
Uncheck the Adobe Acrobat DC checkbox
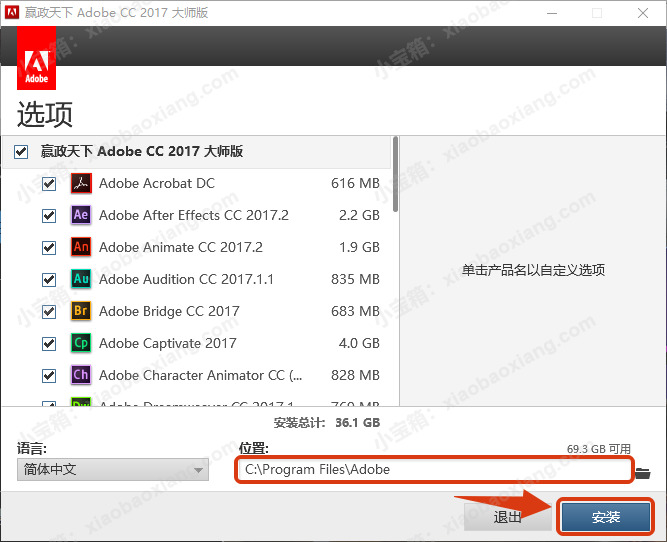pos(49,184)
